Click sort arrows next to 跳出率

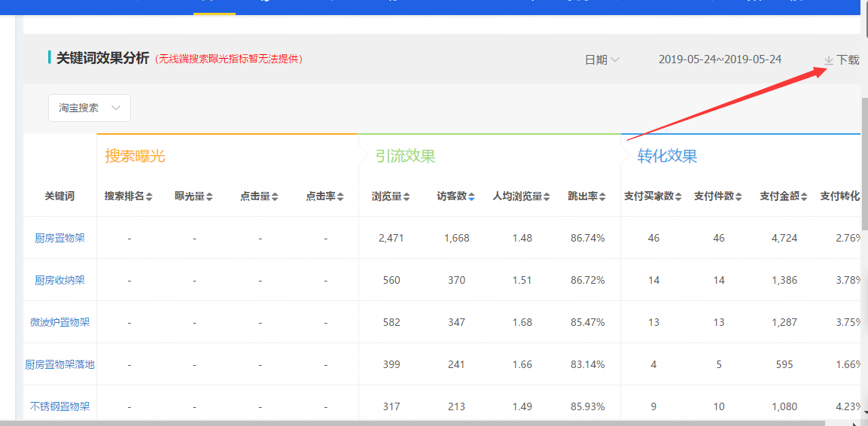(602, 196)
